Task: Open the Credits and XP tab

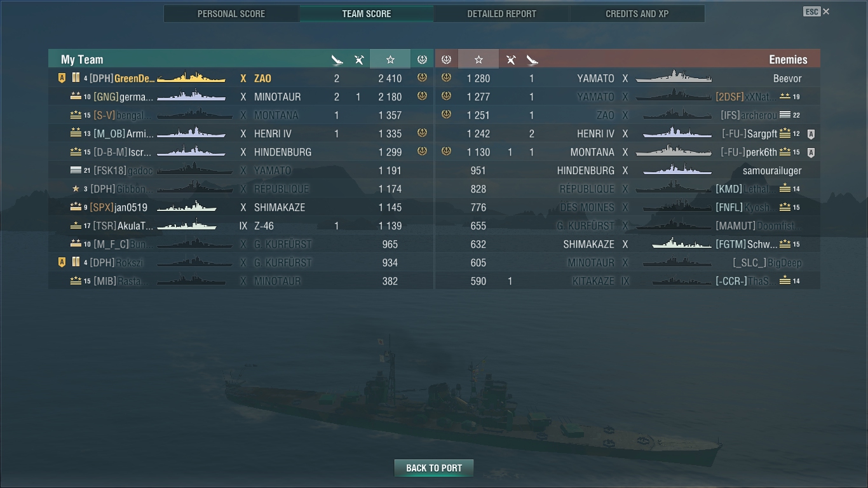Action: click(637, 13)
